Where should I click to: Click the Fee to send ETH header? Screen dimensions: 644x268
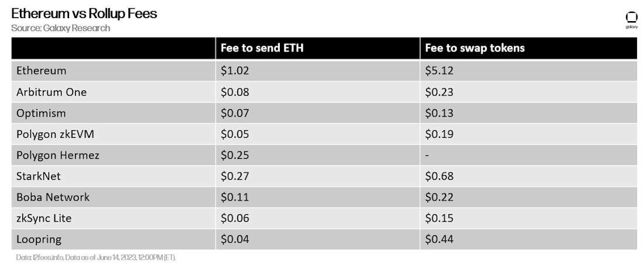point(262,48)
